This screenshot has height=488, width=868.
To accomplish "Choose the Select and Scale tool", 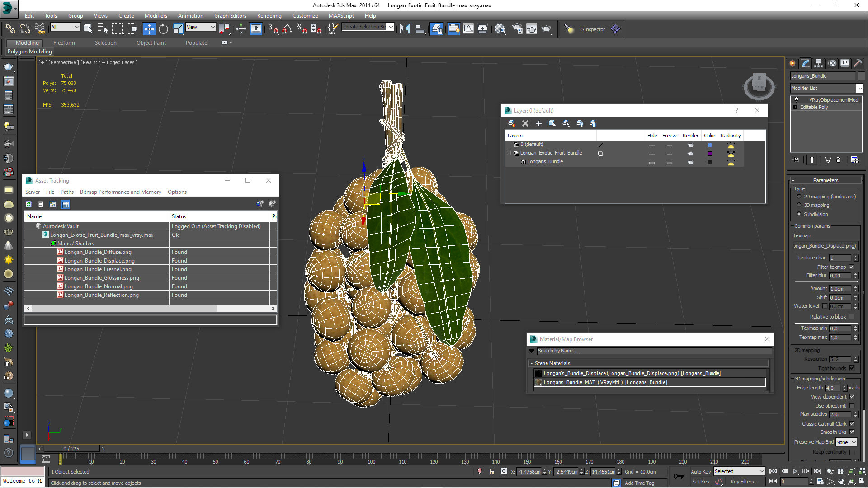I will pos(178,29).
